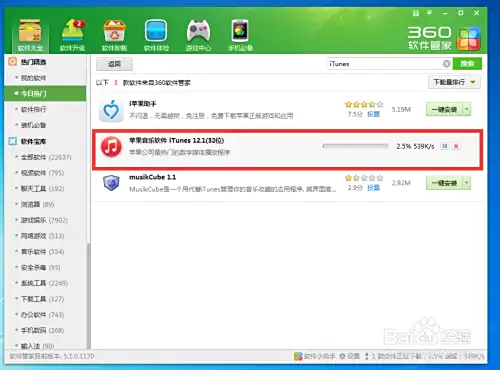Open the 游戏中心 game center tab
Image resolution: width=500 pixels, height=370 pixels.
pyautogui.click(x=198, y=36)
